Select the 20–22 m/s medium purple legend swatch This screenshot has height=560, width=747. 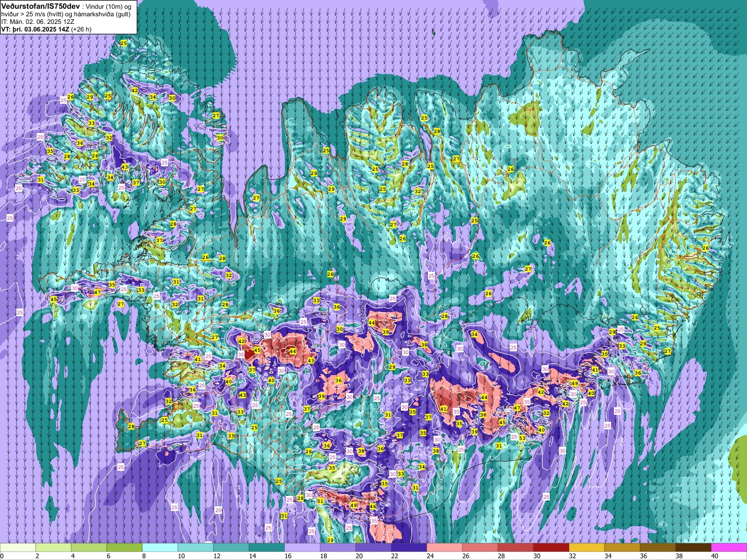(373, 548)
